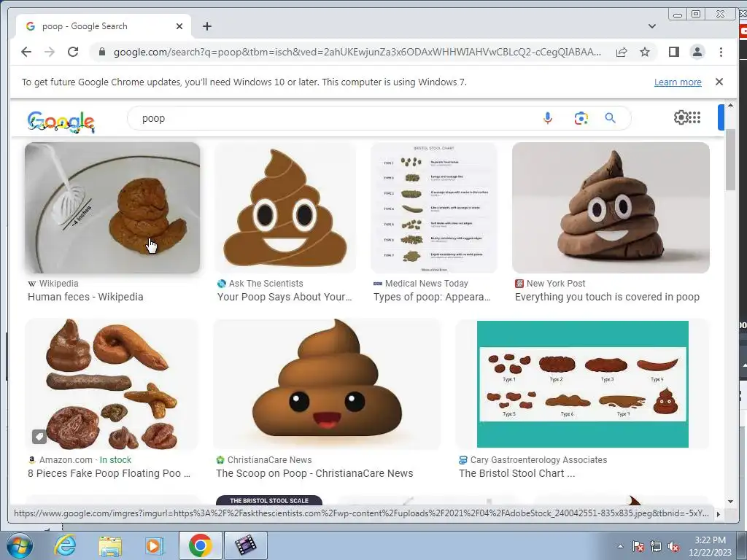Open the Learn more link
This screenshot has height=560, width=747.
click(678, 82)
